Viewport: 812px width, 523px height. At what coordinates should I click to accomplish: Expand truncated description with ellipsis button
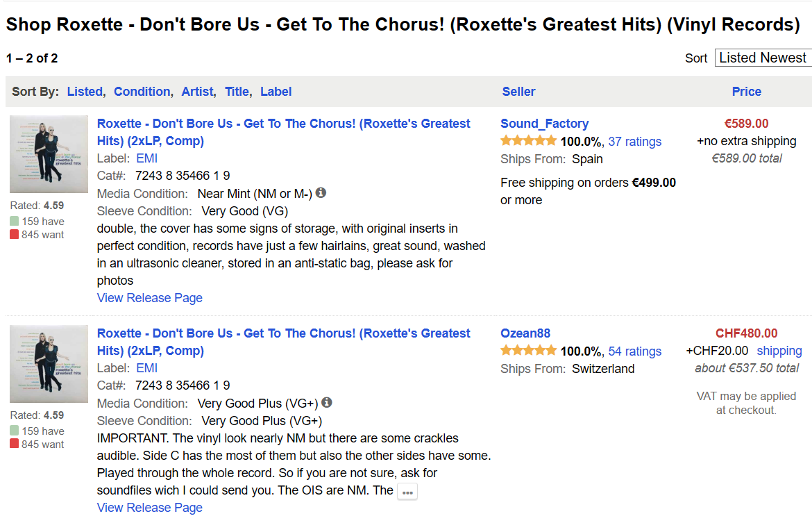[x=407, y=492]
